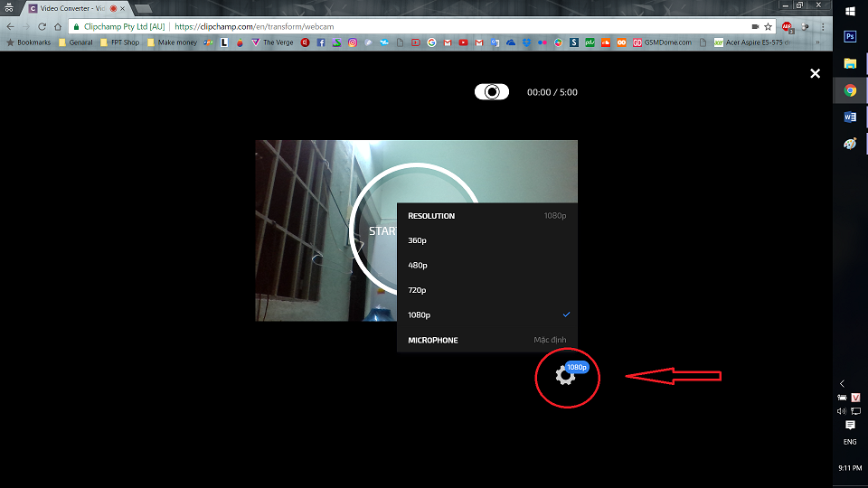Open GSMDome.com bookmark
The width and height of the screenshot is (868, 488).
[x=662, y=42]
